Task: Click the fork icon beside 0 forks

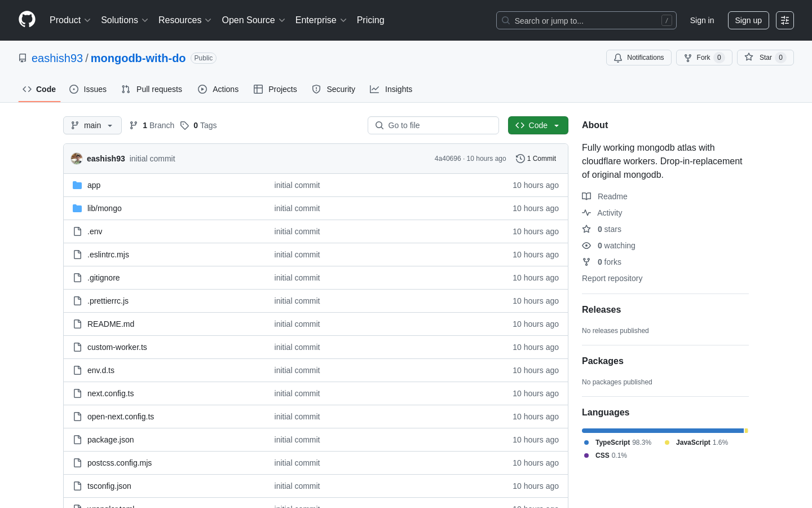Action: (x=586, y=262)
